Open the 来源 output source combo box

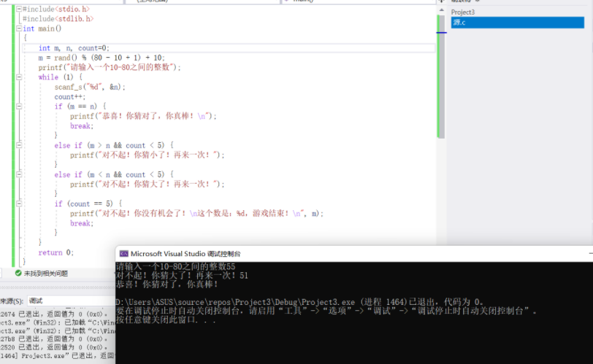click(x=71, y=301)
